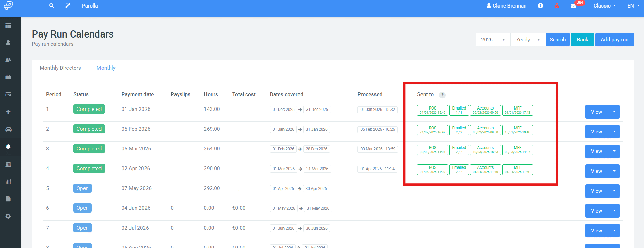Click the Add pay run button

614,40
